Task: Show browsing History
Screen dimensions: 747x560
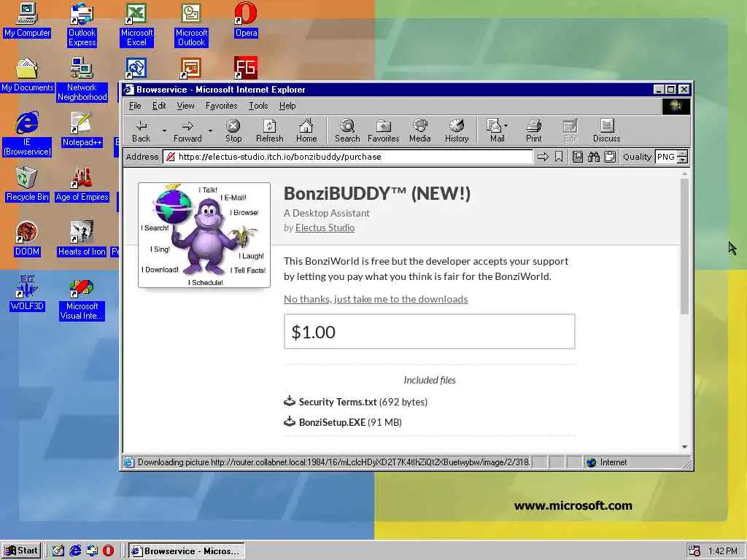Action: [457, 131]
